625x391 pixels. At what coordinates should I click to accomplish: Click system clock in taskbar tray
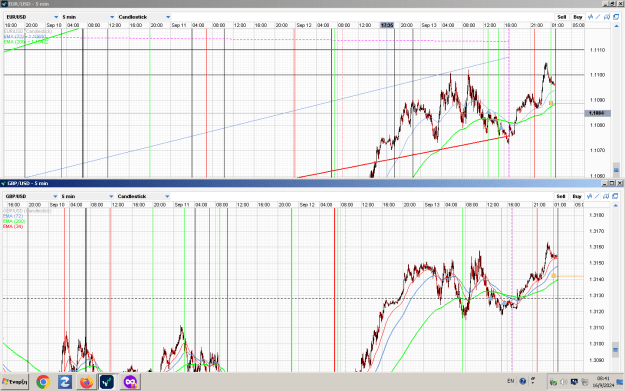[x=603, y=382]
